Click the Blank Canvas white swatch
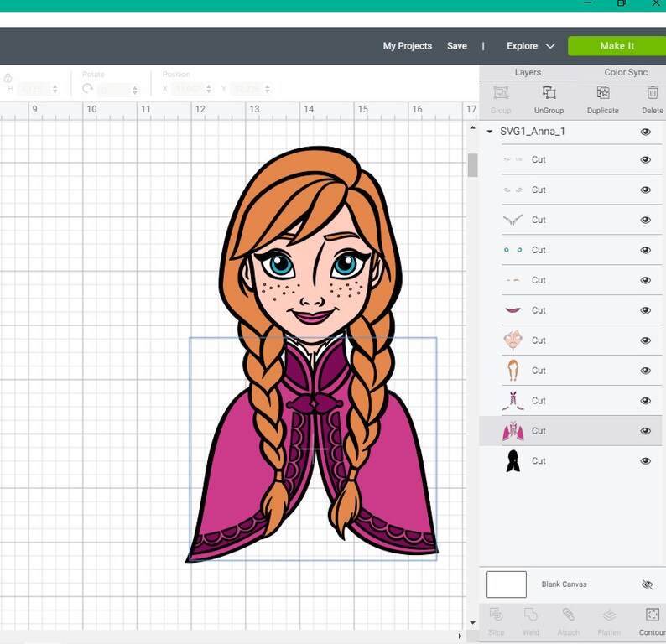 coord(507,584)
